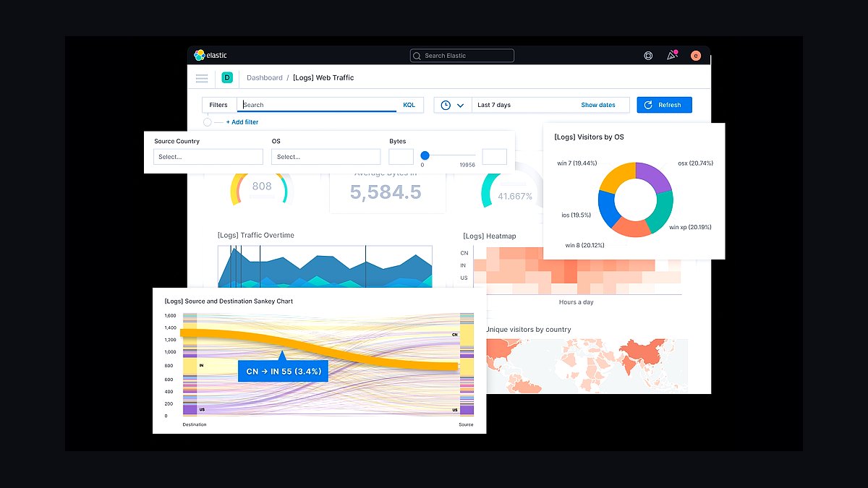Click the win 8 (20.12%) label
Screen dimensions: 868x488
click(585, 245)
